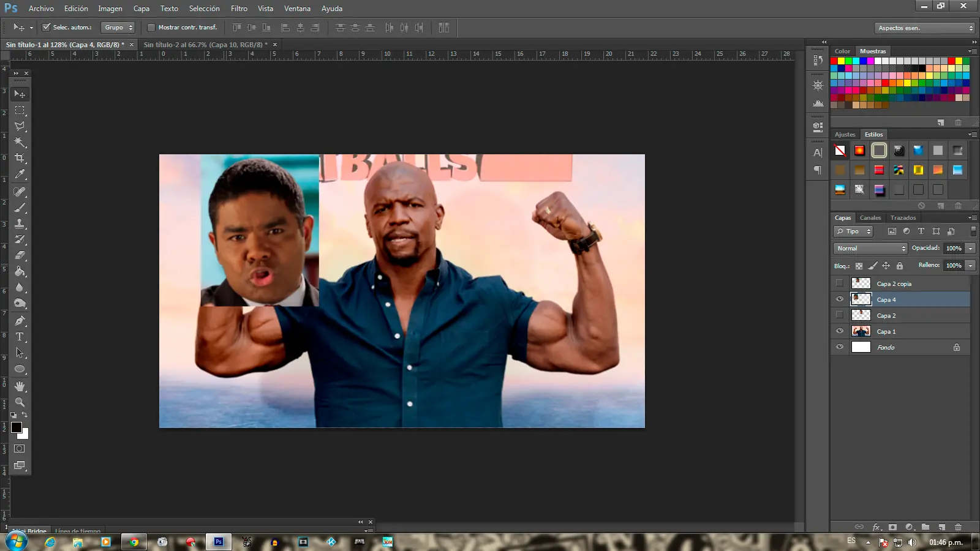The width and height of the screenshot is (980, 551).
Task: Select the Eraser tool
Action: (20, 255)
